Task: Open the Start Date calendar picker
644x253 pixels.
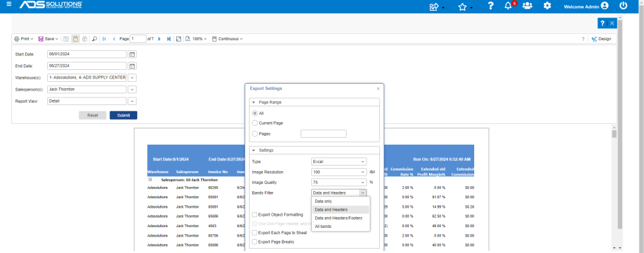Action: 132,54
